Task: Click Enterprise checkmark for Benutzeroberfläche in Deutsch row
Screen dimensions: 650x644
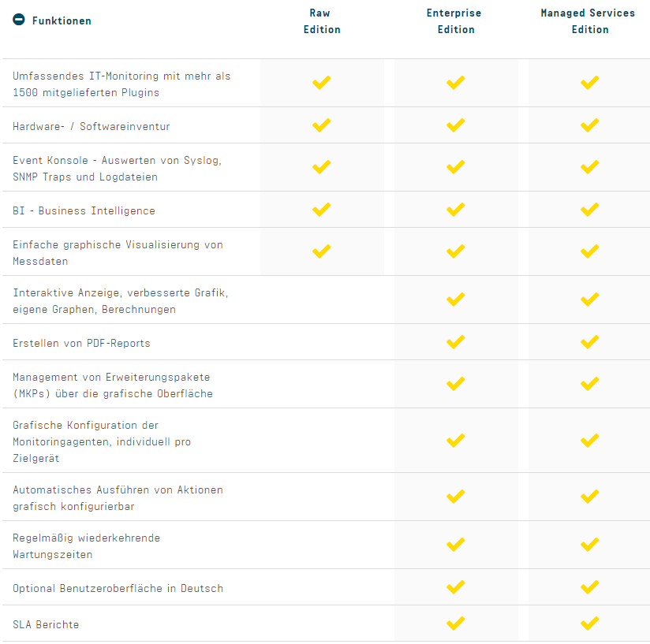Action: coord(456,587)
